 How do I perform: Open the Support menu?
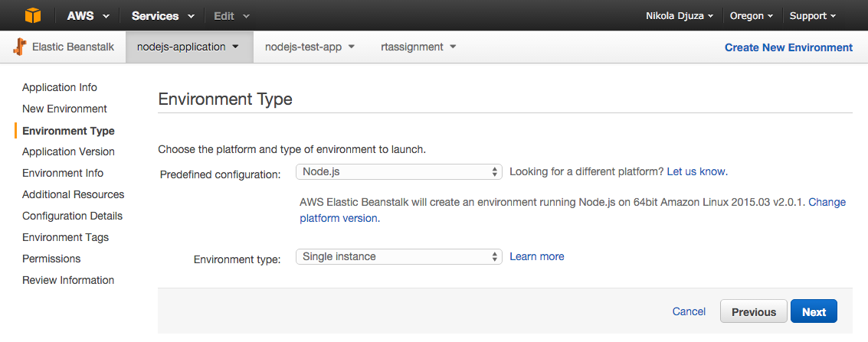point(813,16)
